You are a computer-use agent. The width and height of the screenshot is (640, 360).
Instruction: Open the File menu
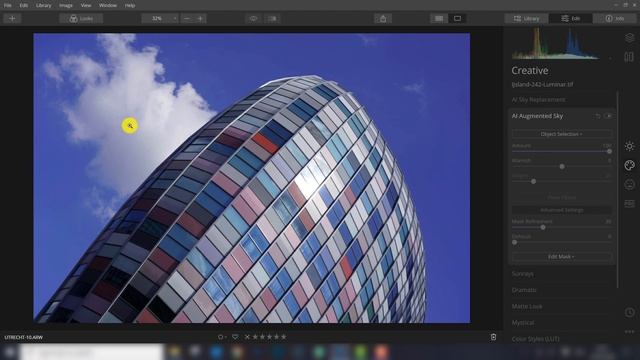(8, 5)
